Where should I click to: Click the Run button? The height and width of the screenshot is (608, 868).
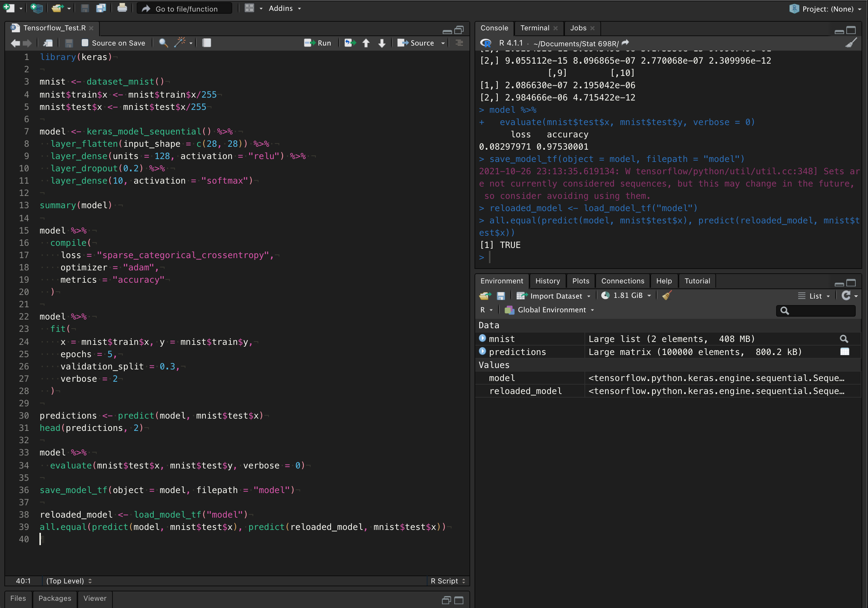coord(318,43)
